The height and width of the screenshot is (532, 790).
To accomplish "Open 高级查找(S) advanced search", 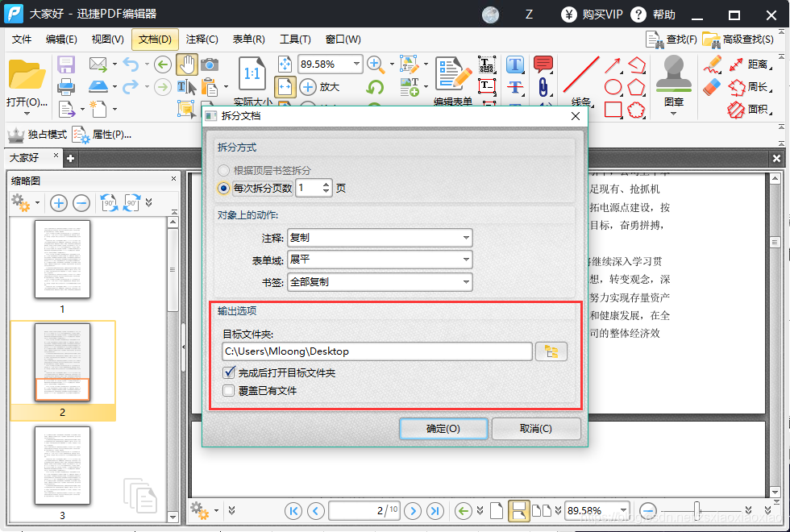I will (738, 39).
